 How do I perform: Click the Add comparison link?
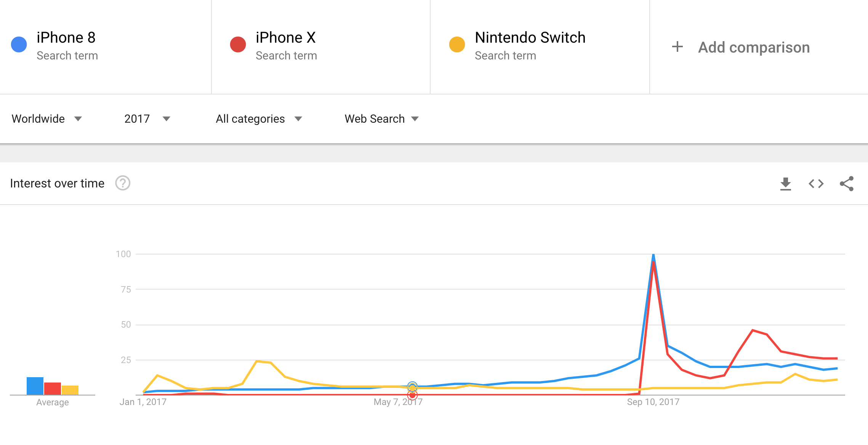pyautogui.click(x=754, y=47)
